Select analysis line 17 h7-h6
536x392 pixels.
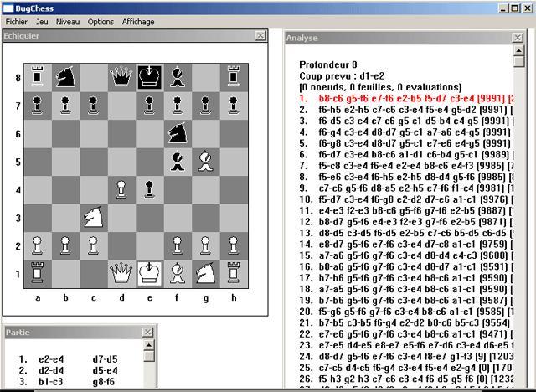click(406, 278)
